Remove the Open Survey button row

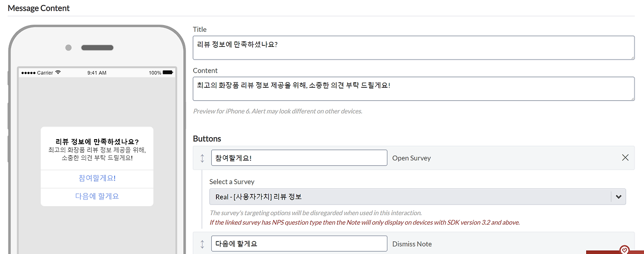pos(625,158)
